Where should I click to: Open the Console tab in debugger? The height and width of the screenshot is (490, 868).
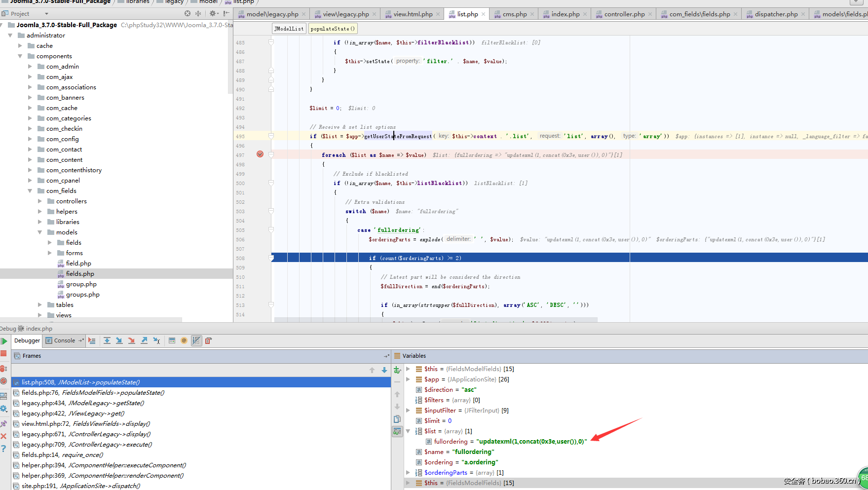[x=64, y=340]
